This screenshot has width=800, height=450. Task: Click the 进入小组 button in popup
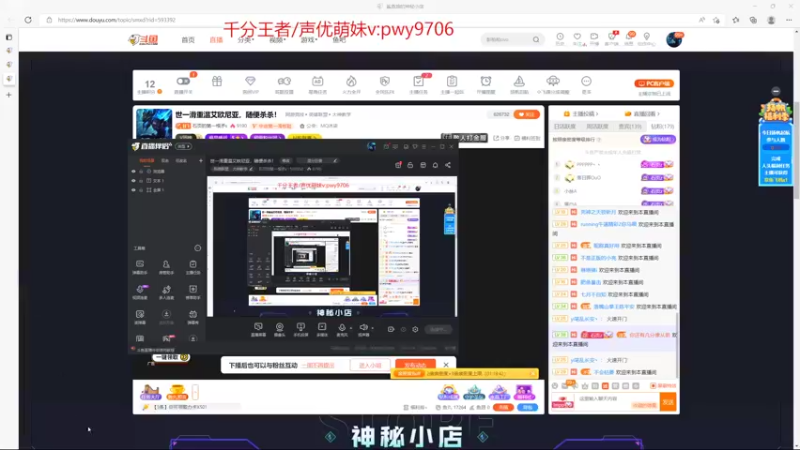point(370,365)
